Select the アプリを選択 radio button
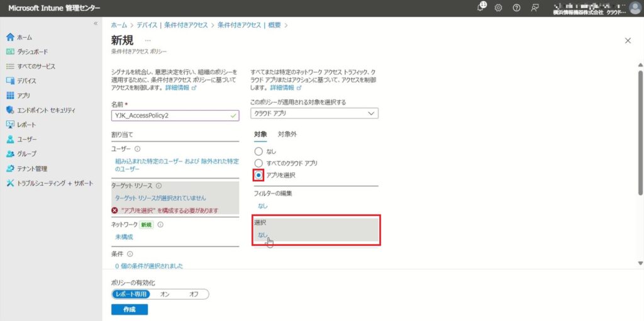Image resolution: width=644 pixels, height=321 pixels. tap(258, 175)
